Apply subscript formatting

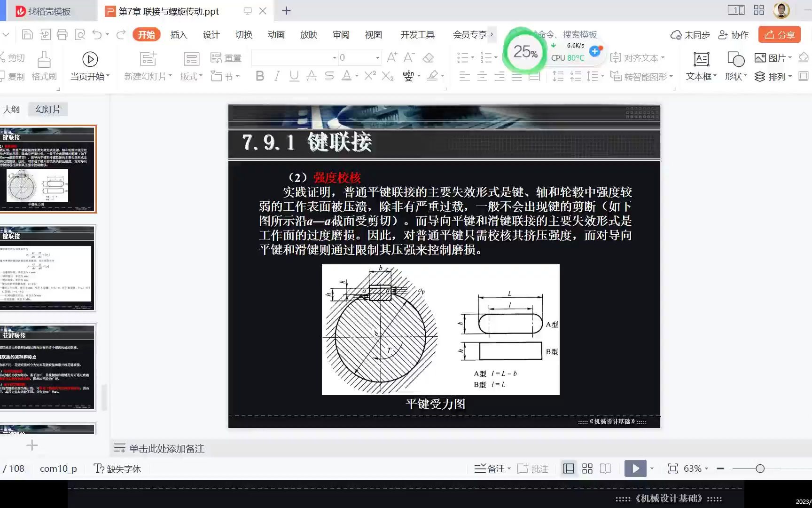tap(387, 76)
